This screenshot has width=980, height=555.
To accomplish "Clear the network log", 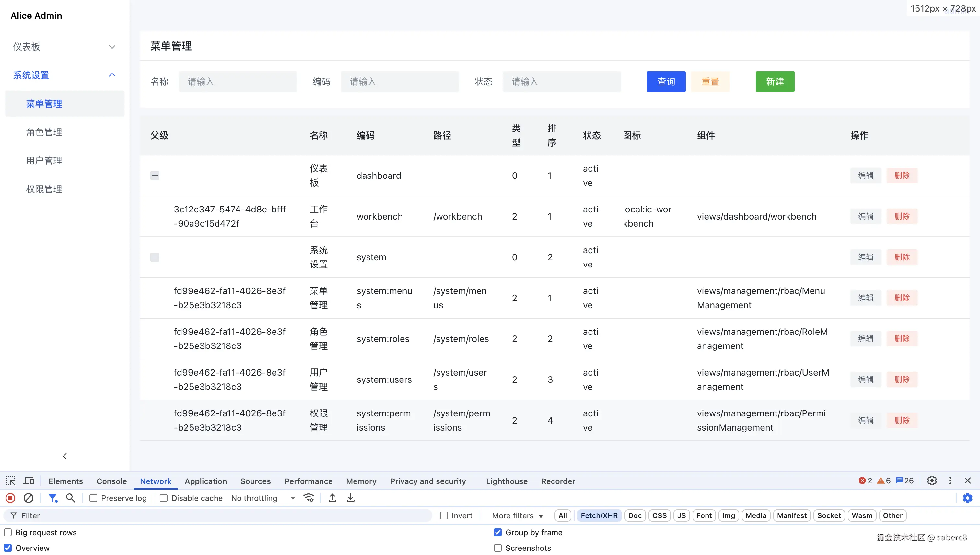I will pyautogui.click(x=29, y=498).
